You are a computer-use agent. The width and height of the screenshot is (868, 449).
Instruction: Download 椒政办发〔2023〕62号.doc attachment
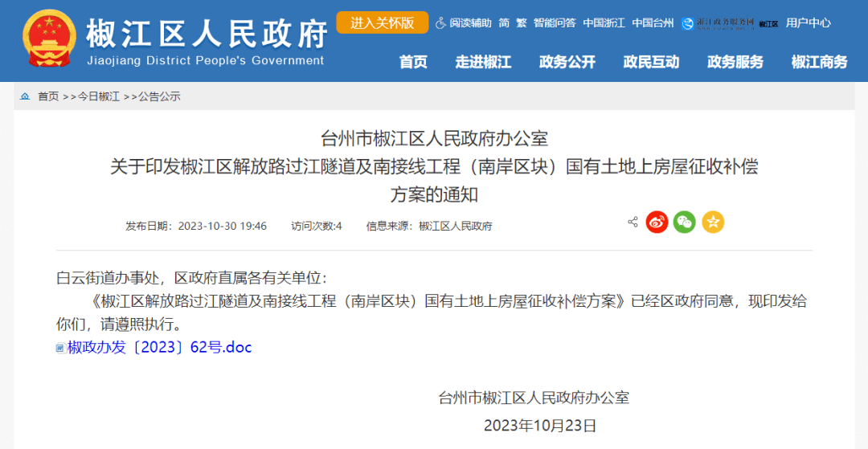pos(159,347)
